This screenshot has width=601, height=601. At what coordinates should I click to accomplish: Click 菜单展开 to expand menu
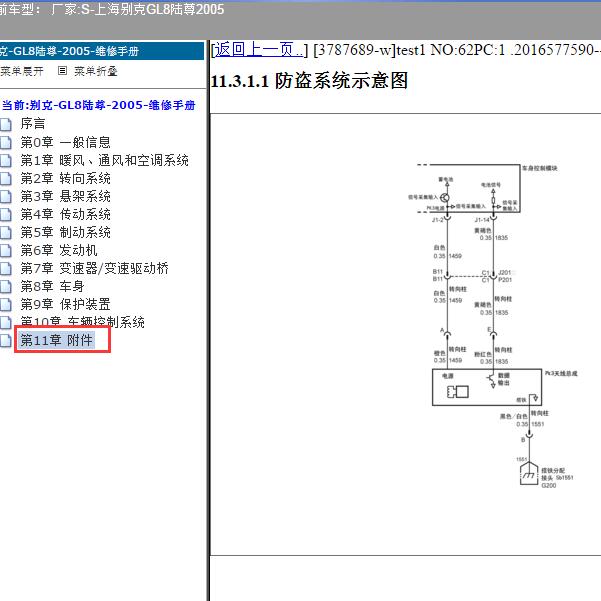pos(22,71)
